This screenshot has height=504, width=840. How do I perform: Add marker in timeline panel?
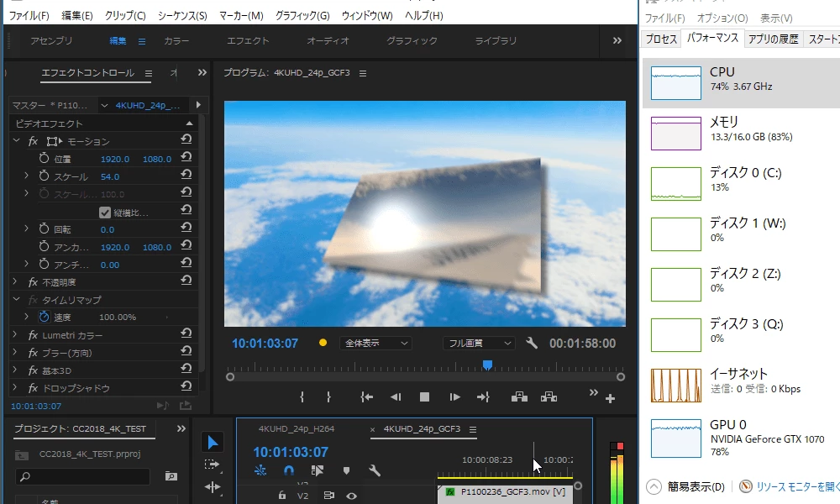click(x=346, y=470)
